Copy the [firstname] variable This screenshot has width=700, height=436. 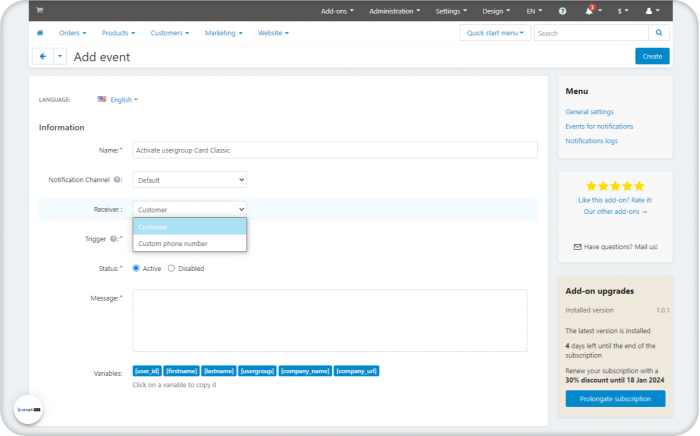181,371
